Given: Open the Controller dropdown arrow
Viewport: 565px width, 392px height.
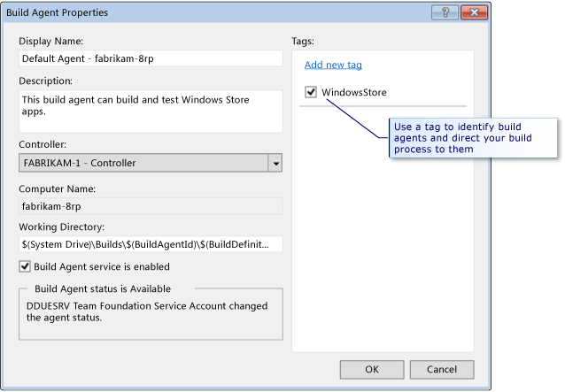Looking at the screenshot, I should tap(275, 164).
